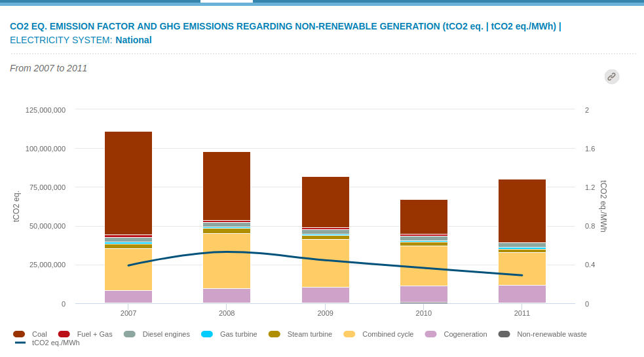Click the Steam turbine legend icon
This screenshot has width=644, height=357.
click(275, 334)
